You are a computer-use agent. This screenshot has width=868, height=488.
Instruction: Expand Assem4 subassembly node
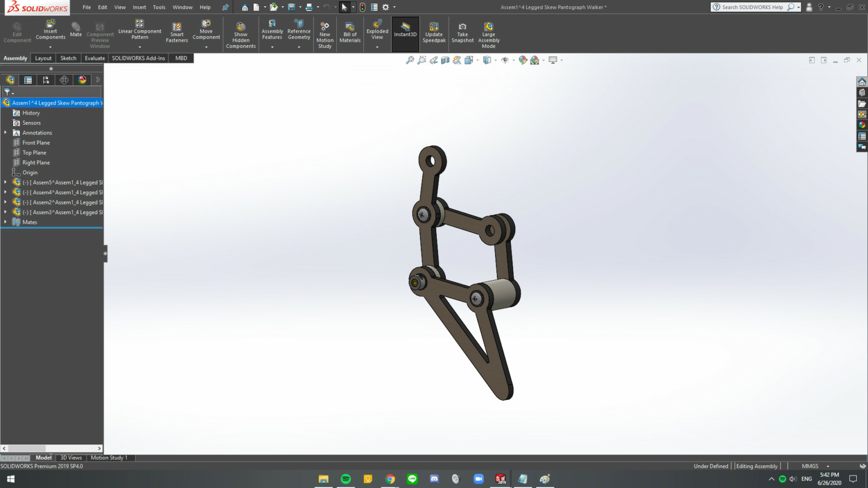(x=6, y=192)
